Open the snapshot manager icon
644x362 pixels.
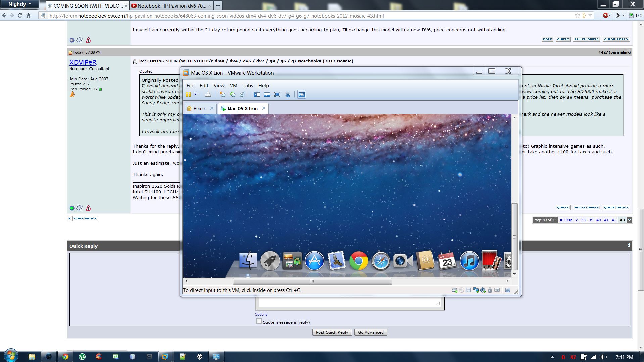point(243,95)
